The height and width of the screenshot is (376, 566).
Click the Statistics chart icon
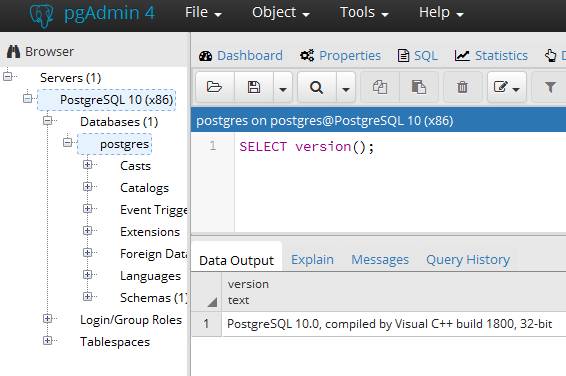pos(462,56)
